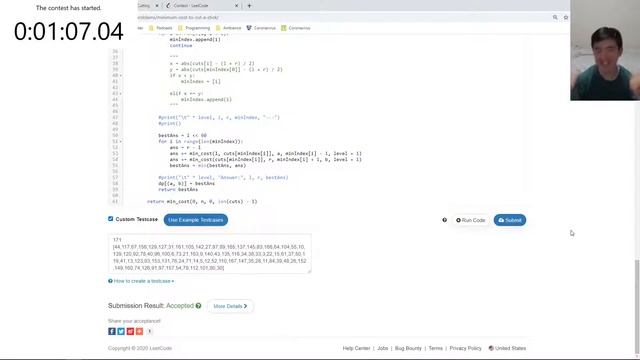Click the zoom magnifier icon in address bar
Image resolution: width=640 pixels, height=360 pixels.
pyautogui.click(x=555, y=18)
